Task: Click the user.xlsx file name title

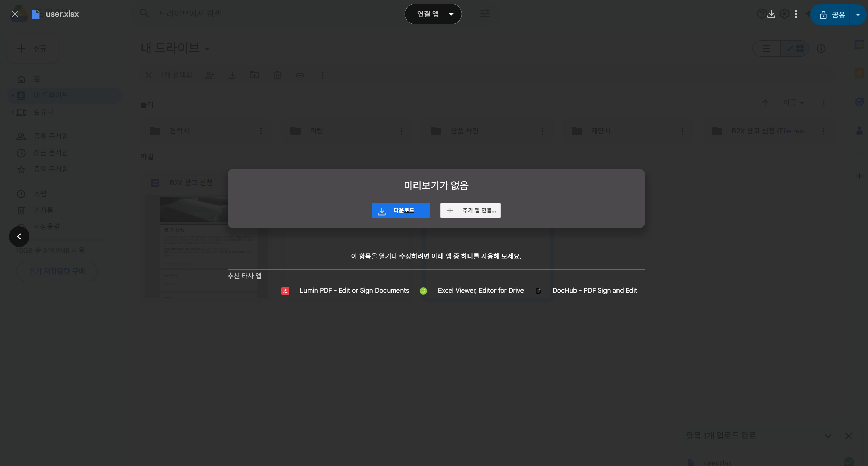Action: pyautogui.click(x=62, y=14)
